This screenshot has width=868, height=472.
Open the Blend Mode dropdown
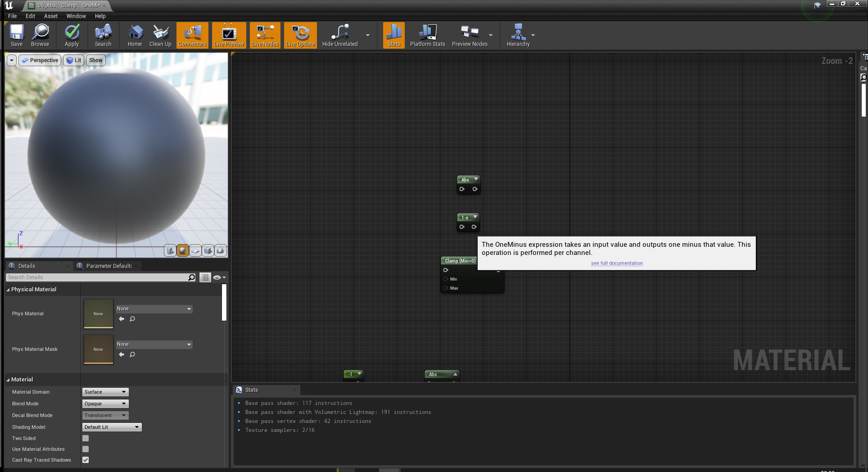pos(105,404)
